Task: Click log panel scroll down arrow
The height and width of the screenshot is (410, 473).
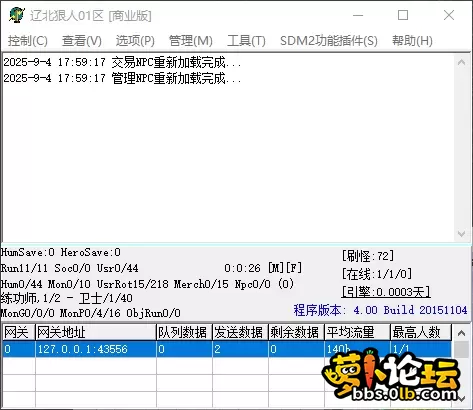Action: coord(462,234)
